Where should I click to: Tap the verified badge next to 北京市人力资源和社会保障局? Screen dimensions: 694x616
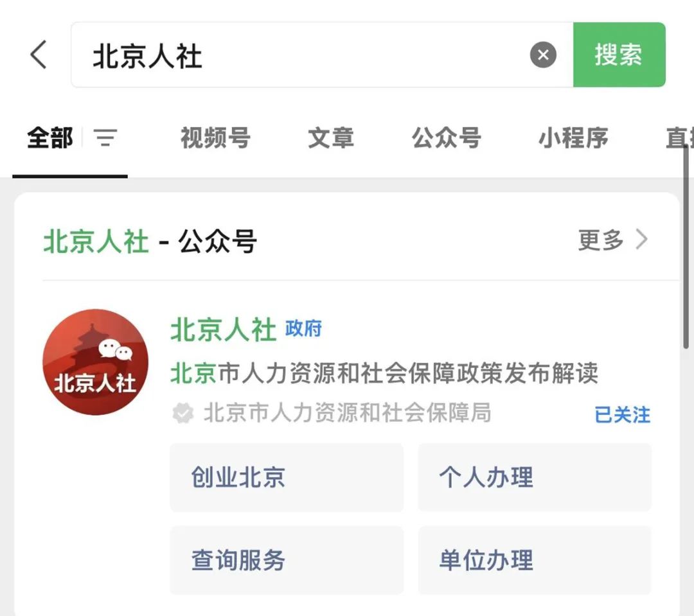point(183,414)
